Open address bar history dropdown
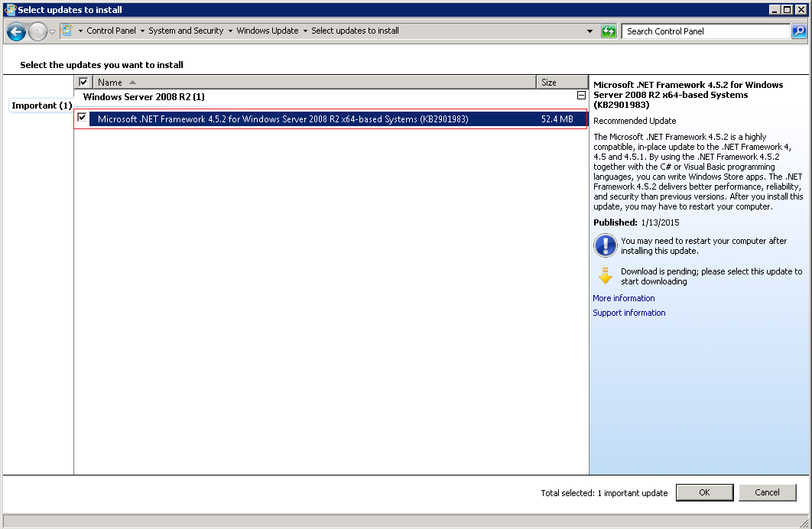 590,31
